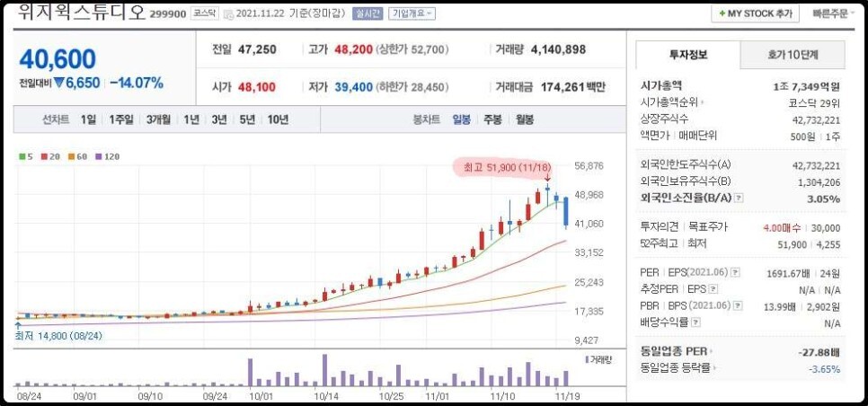The image size is (868, 406).
Task: Click the stock code 299900
Action: pyautogui.click(x=168, y=14)
